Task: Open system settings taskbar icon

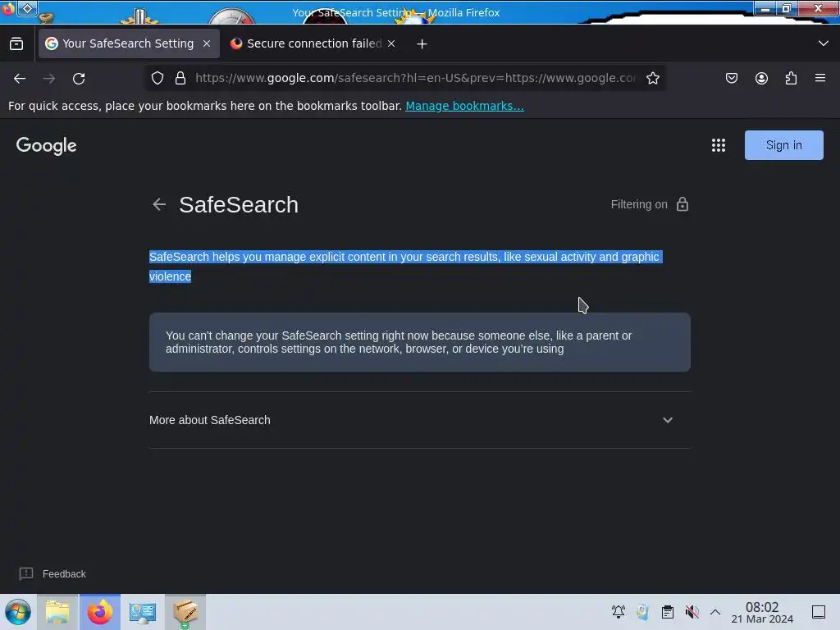Action: [143, 612]
